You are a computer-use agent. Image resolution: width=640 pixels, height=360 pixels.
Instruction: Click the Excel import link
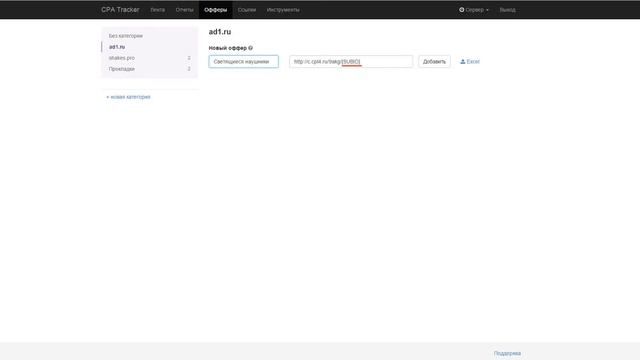pos(470,62)
